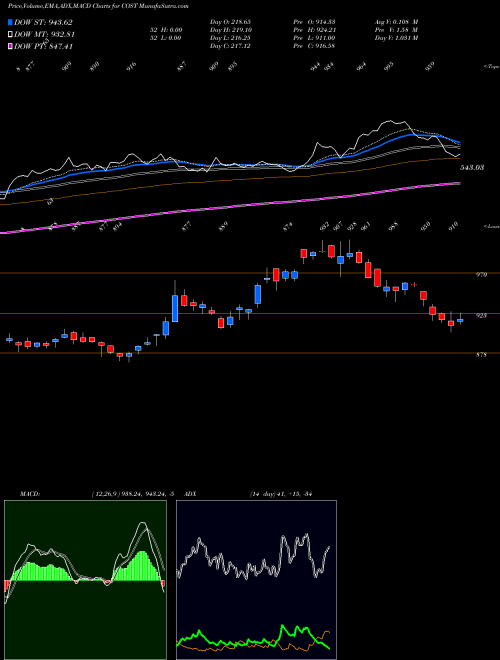The height and width of the screenshot is (660, 500).
Task: Select the DOW ST: 943.62 legend text
Action: click(x=43, y=22)
